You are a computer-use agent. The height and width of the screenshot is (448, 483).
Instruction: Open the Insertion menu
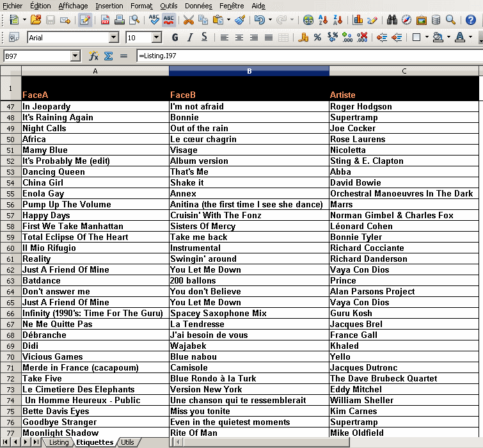coord(109,6)
